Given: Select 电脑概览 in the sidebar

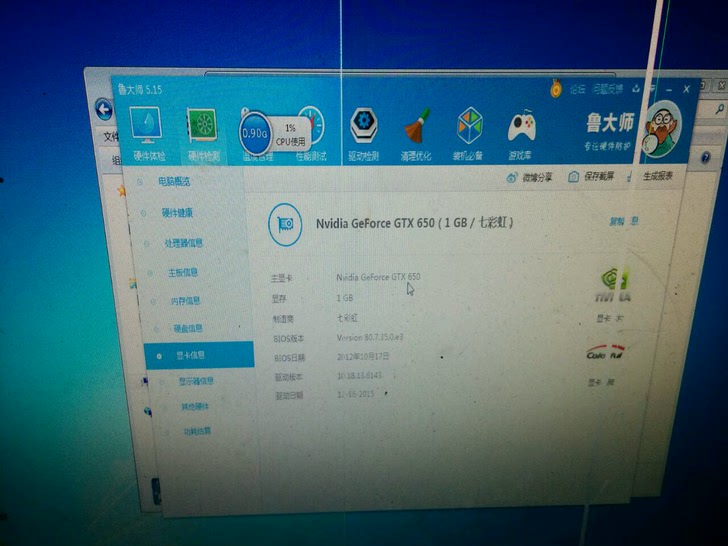Looking at the screenshot, I should tap(174, 182).
